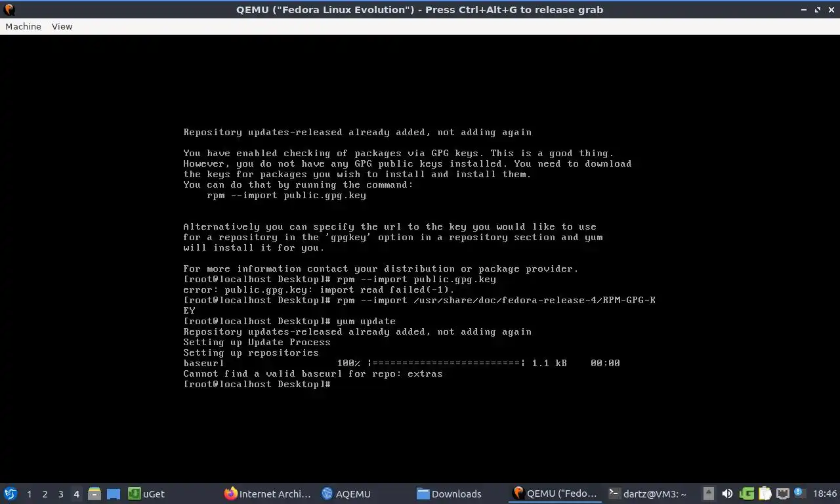This screenshot has width=840, height=504.
Task: Click 'For more information contact your distribution' line
Action: (x=381, y=268)
